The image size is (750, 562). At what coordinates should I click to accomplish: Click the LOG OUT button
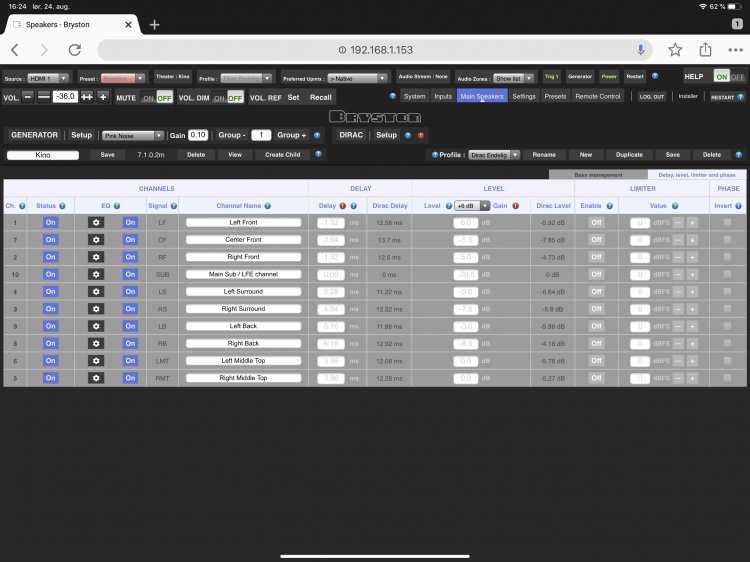651,97
